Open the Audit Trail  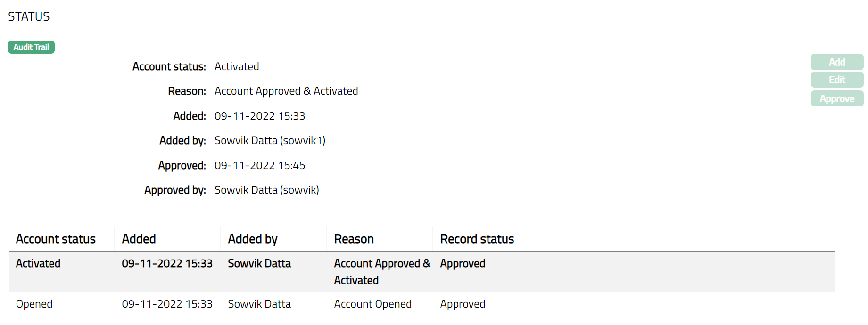(x=31, y=47)
